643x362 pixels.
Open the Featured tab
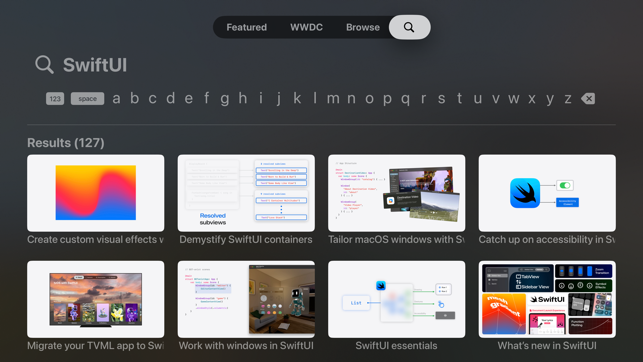click(246, 27)
